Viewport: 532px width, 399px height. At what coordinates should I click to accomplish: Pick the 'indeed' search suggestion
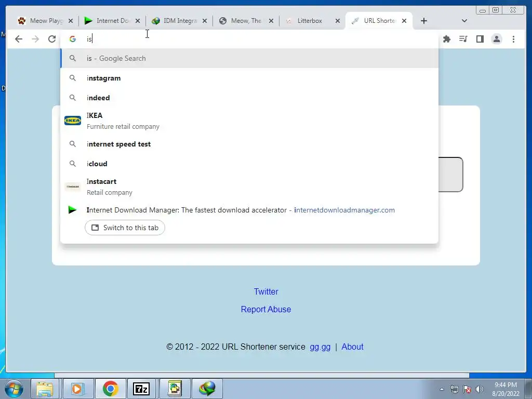coord(249,98)
